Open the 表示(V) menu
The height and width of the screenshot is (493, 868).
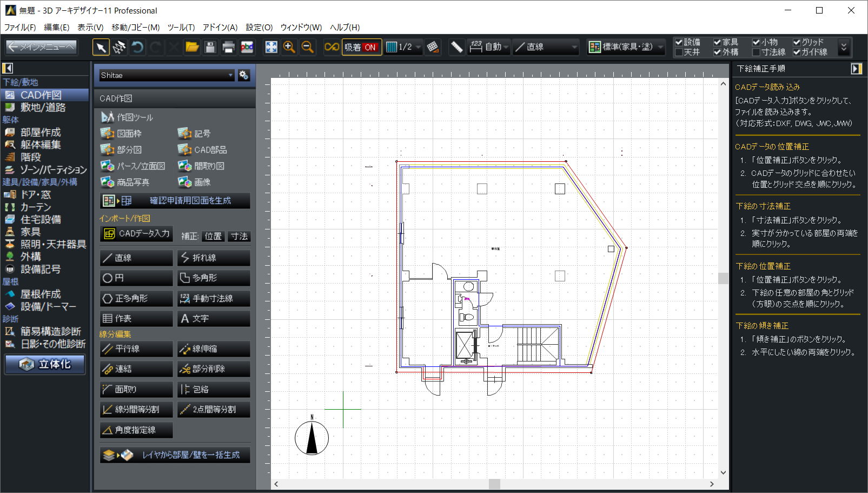[x=90, y=27]
